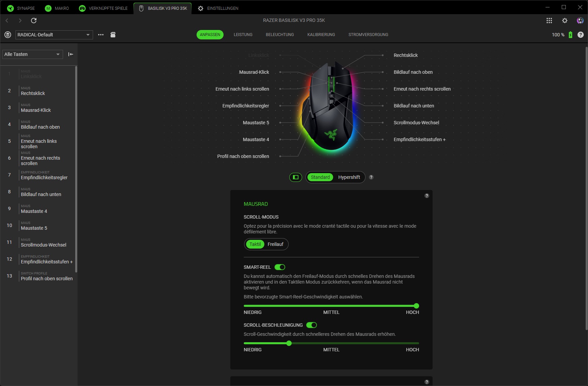Click the user account avatar icon
Image resolution: width=588 pixels, height=386 pixels.
[580, 21]
